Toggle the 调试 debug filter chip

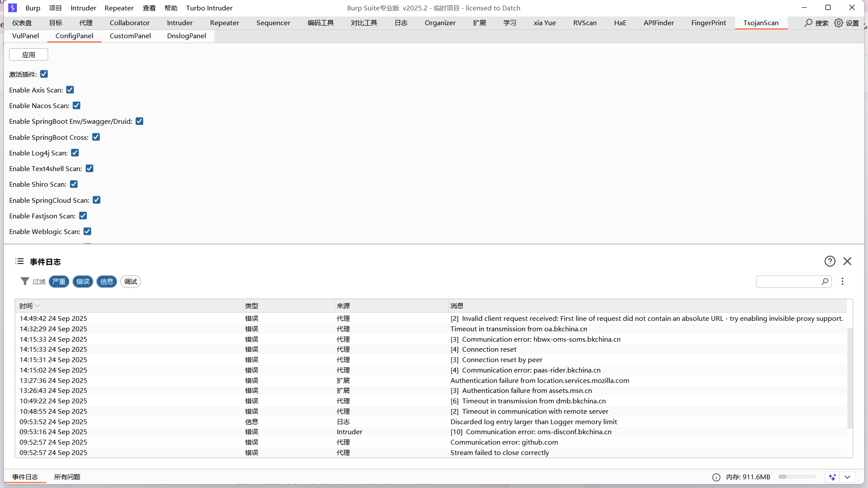point(130,281)
